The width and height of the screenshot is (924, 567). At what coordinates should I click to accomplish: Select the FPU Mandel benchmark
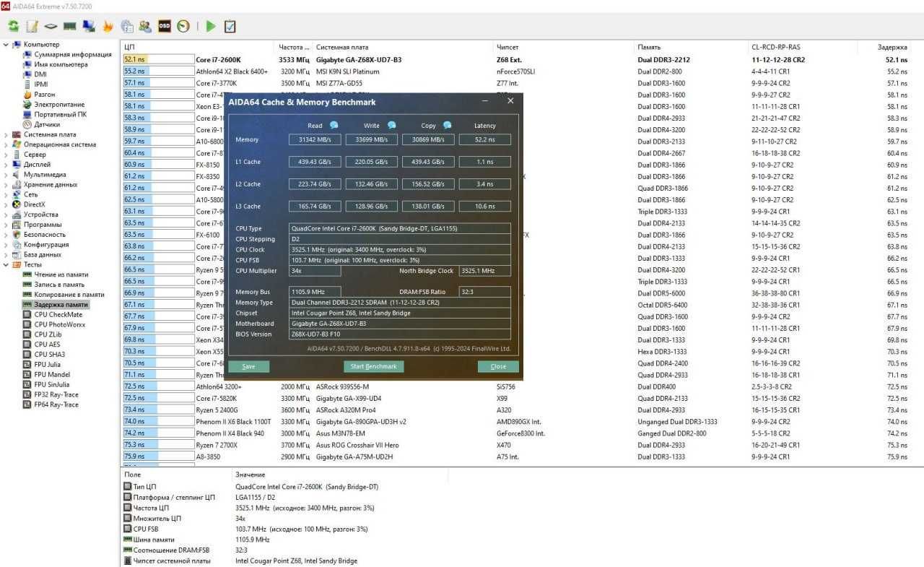(x=52, y=375)
